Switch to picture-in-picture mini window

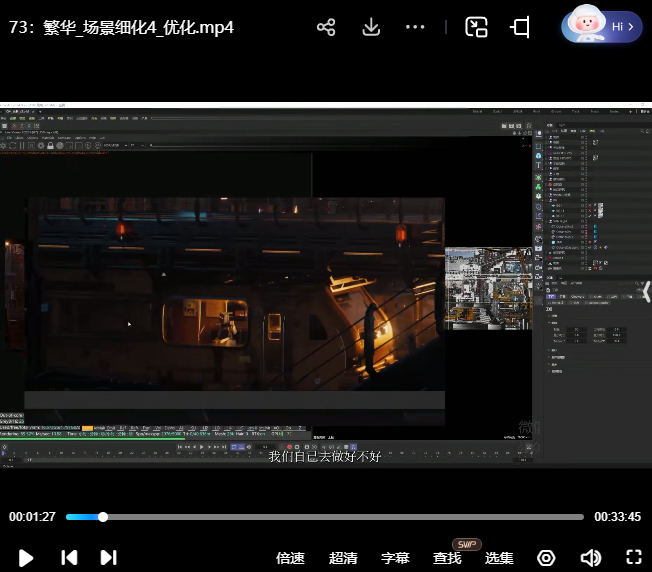[476, 28]
